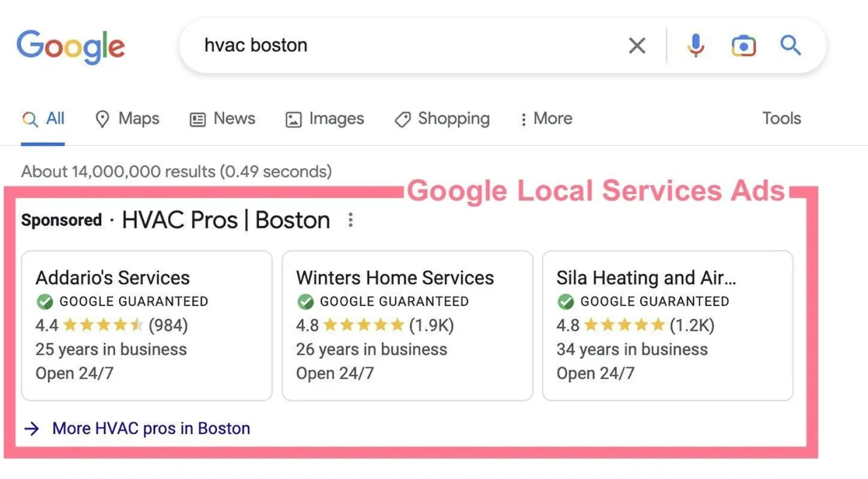This screenshot has height=479, width=868.
Task: Click '34 years in business' text
Action: (x=632, y=349)
